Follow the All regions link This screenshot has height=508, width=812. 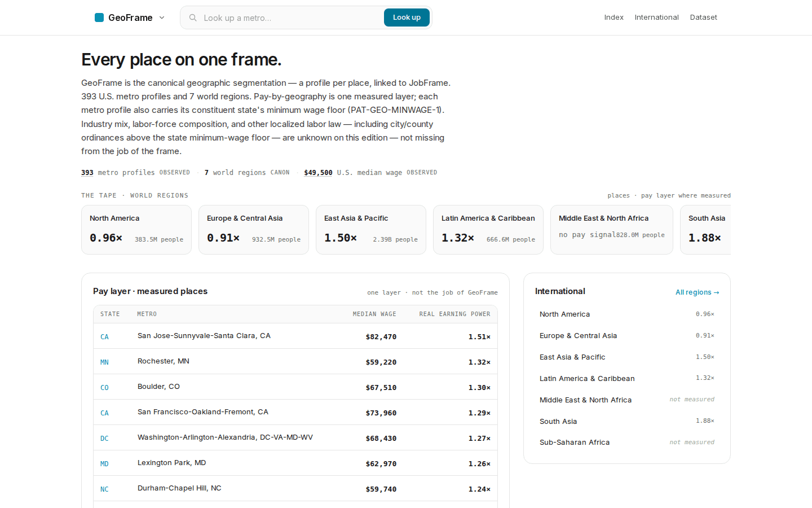[x=698, y=292]
